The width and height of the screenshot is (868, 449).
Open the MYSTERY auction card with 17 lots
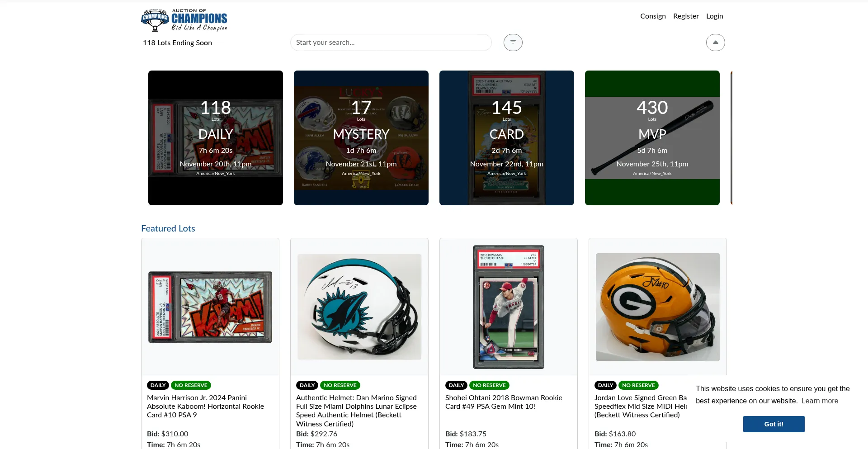(361, 138)
